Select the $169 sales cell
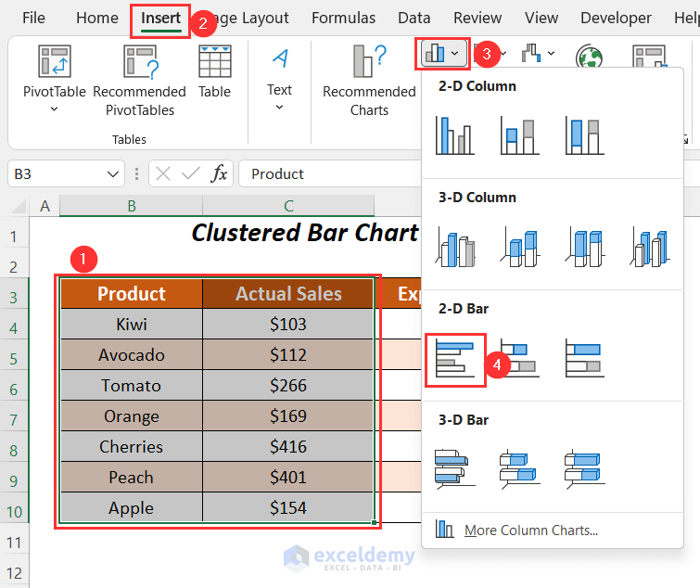 288,415
